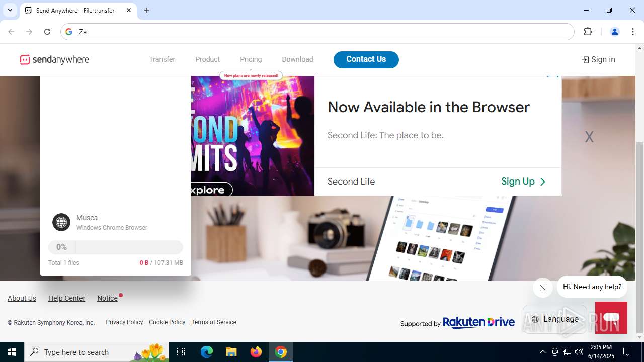Select the Send Anywhere - File transfer tab
644x362 pixels.
[x=78, y=10]
